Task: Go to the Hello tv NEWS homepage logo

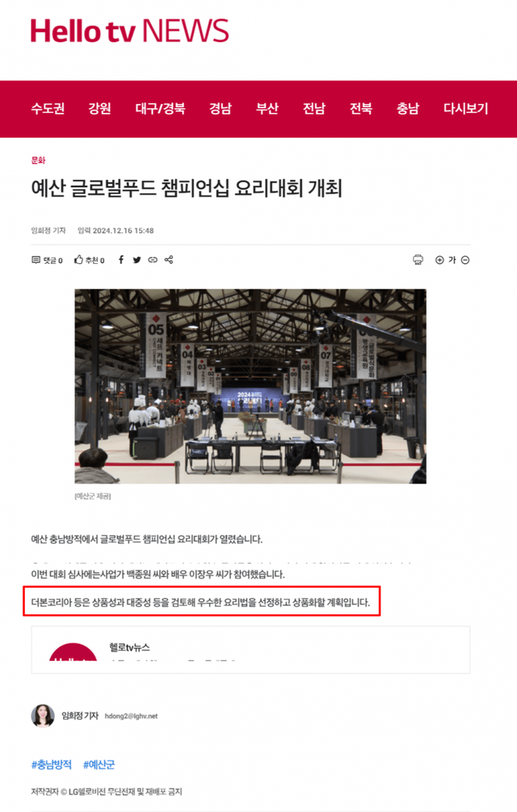Action: (129, 31)
